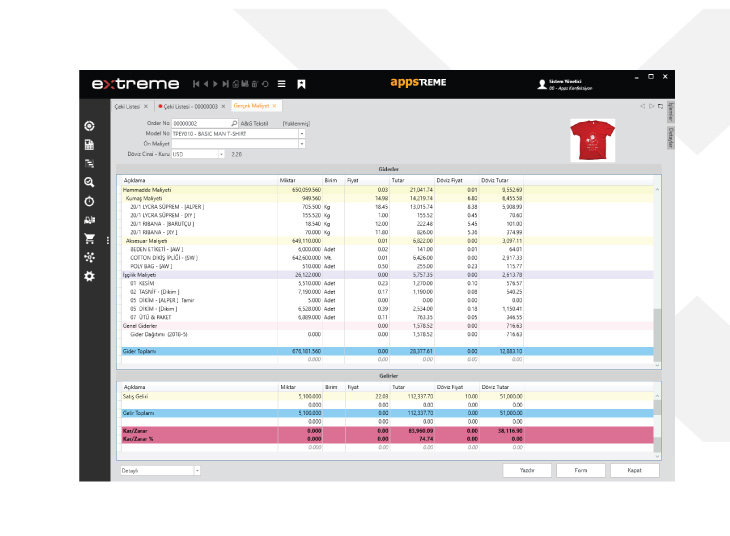The height and width of the screenshot is (536, 730).
Task: Click the Giderler Döviz Tutar column header
Action: point(501,180)
